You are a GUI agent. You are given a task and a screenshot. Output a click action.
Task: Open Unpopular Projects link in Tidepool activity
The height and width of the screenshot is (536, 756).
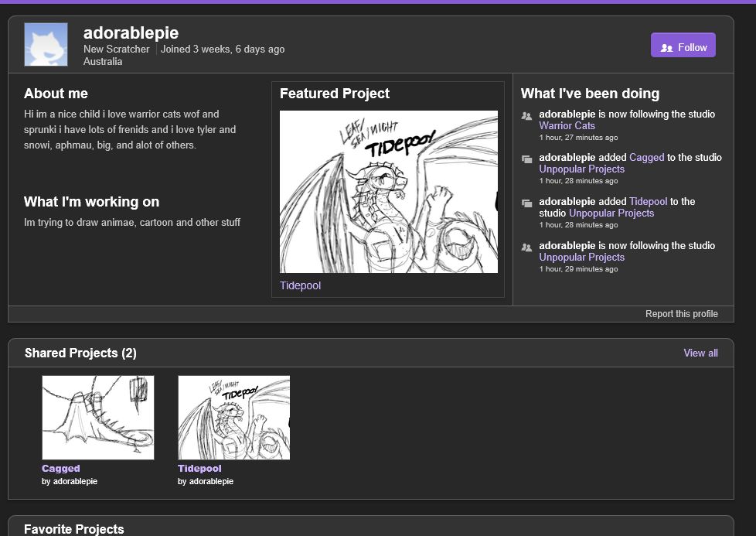click(x=611, y=213)
